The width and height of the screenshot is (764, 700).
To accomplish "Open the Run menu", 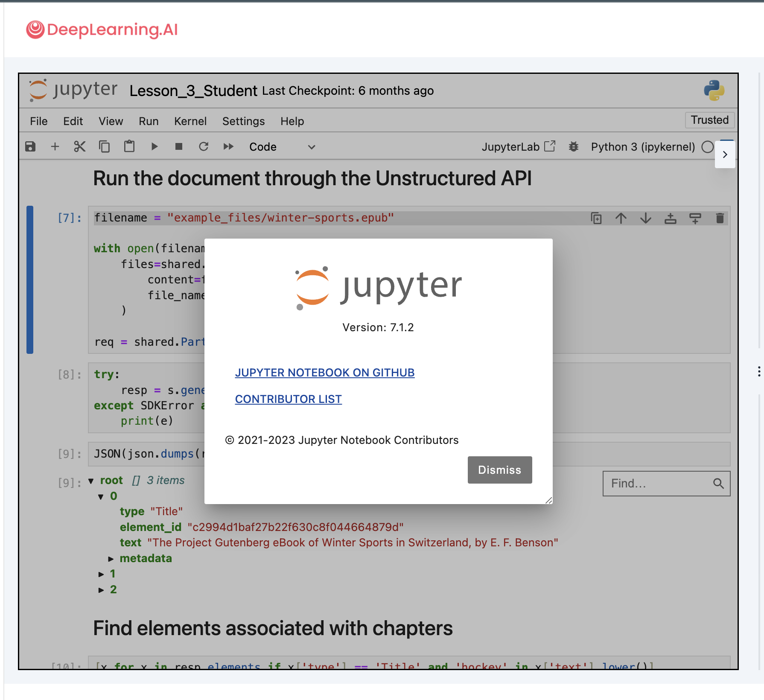I will 149,121.
